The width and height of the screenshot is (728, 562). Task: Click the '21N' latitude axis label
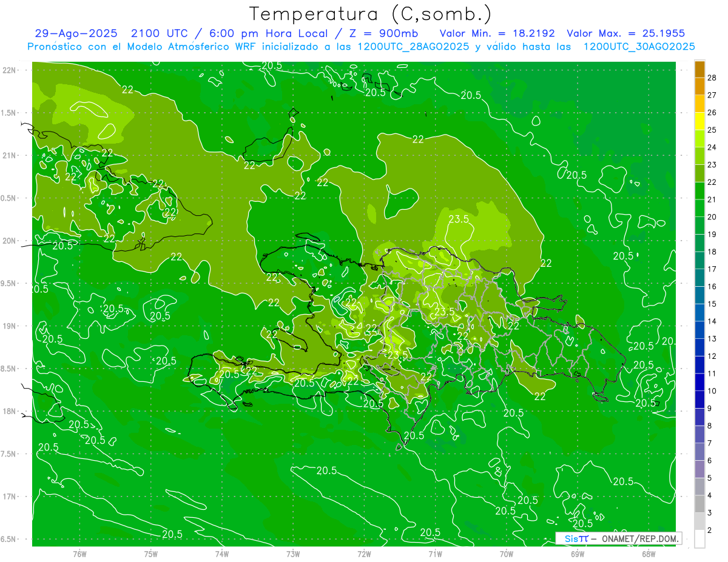point(10,155)
